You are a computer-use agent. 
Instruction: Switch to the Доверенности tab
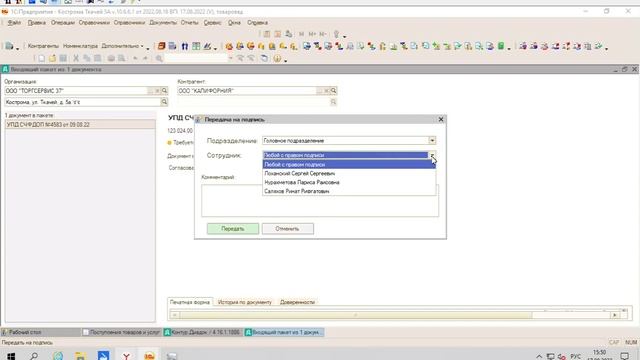point(297,302)
